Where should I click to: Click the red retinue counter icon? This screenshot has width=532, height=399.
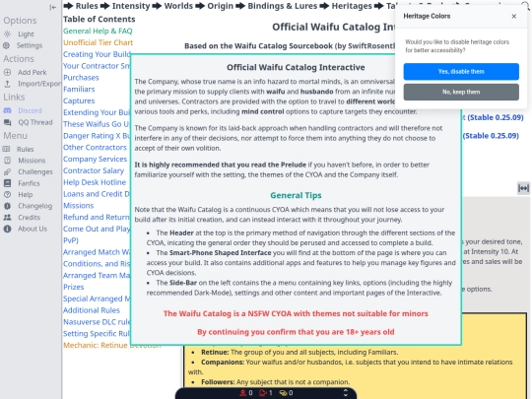243,393
